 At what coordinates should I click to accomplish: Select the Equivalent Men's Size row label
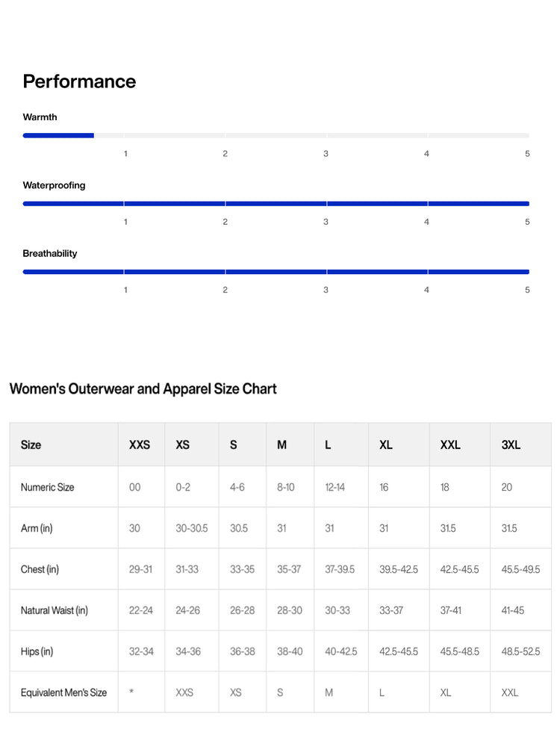point(63,692)
